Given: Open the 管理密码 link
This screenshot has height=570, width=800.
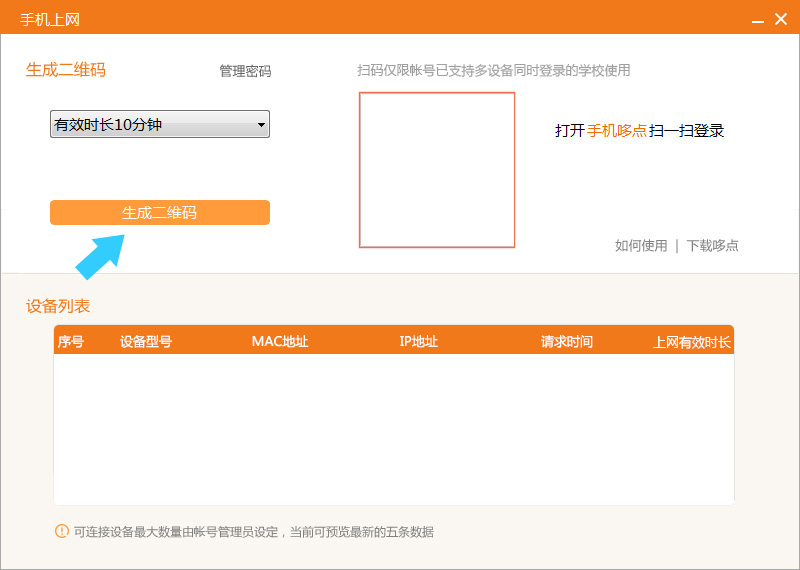Looking at the screenshot, I should click(245, 71).
